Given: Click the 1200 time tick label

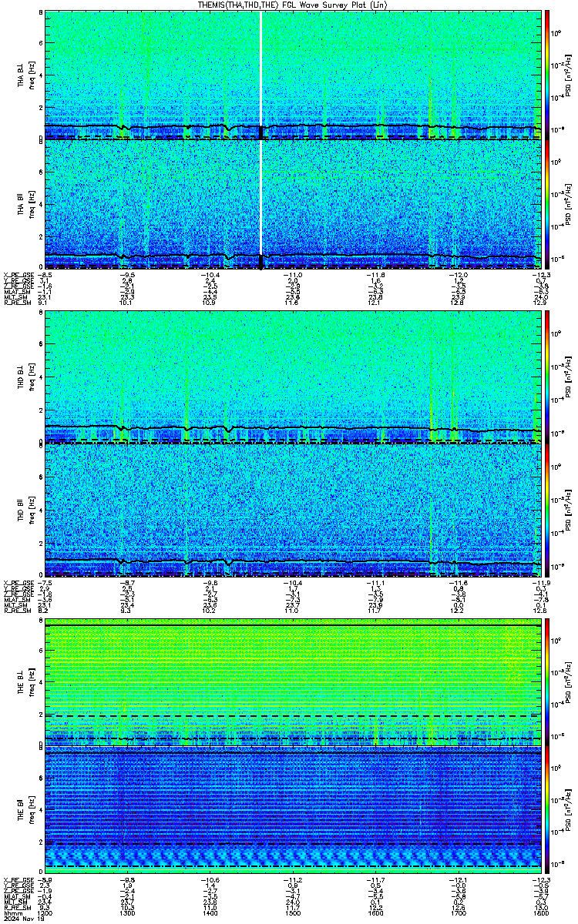Looking at the screenshot, I should (x=45, y=912).
